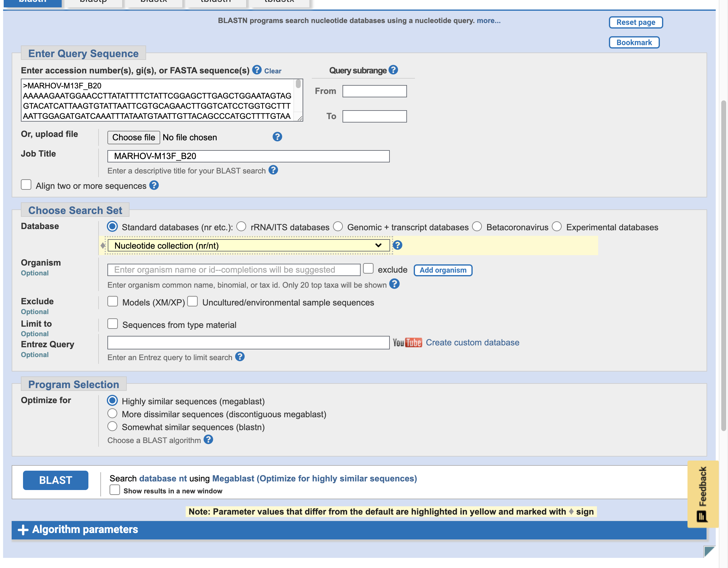Click the Add organism button

pos(443,270)
